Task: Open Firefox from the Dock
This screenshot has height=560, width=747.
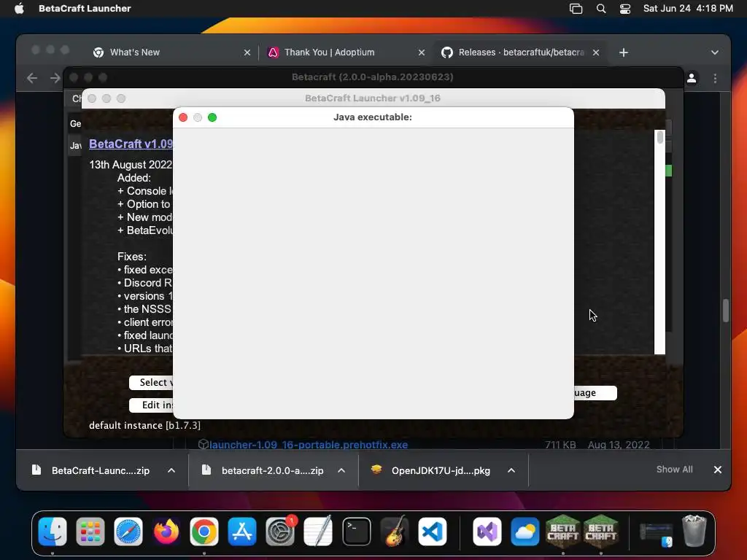Action: pyautogui.click(x=166, y=532)
